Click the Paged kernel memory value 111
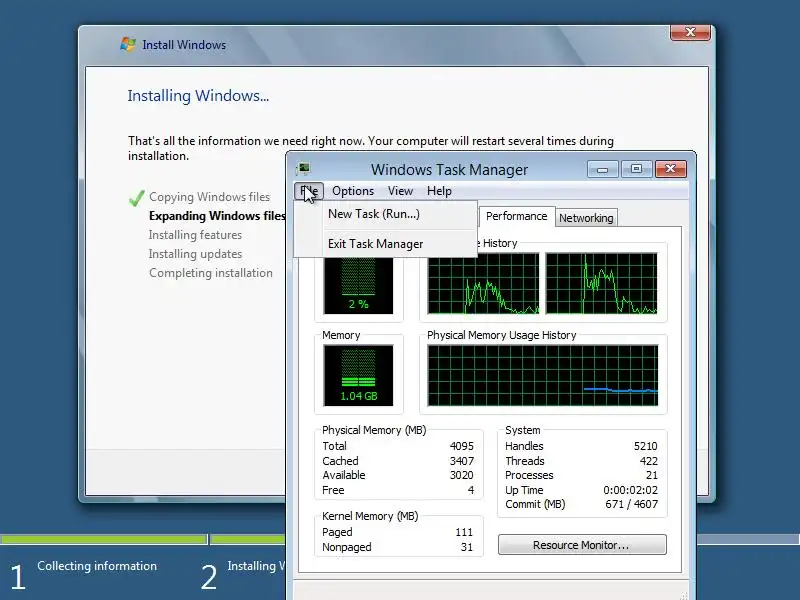 point(464,532)
